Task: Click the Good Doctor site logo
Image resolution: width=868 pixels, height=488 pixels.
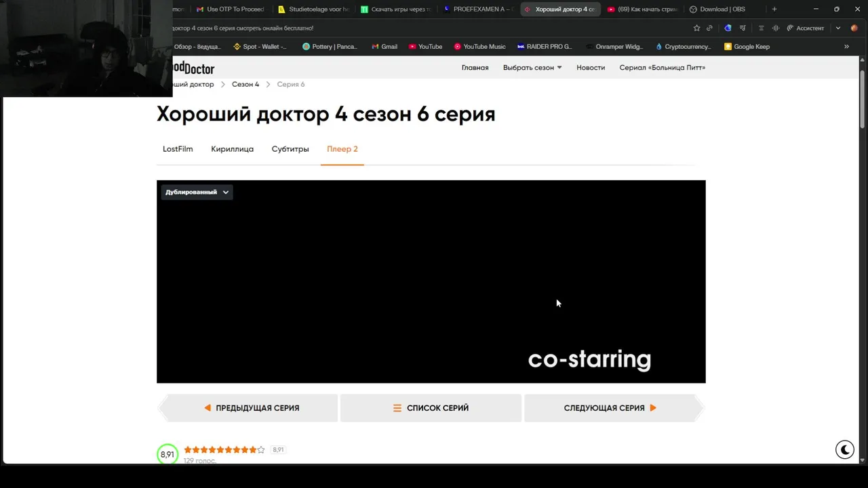Action: 193,68
